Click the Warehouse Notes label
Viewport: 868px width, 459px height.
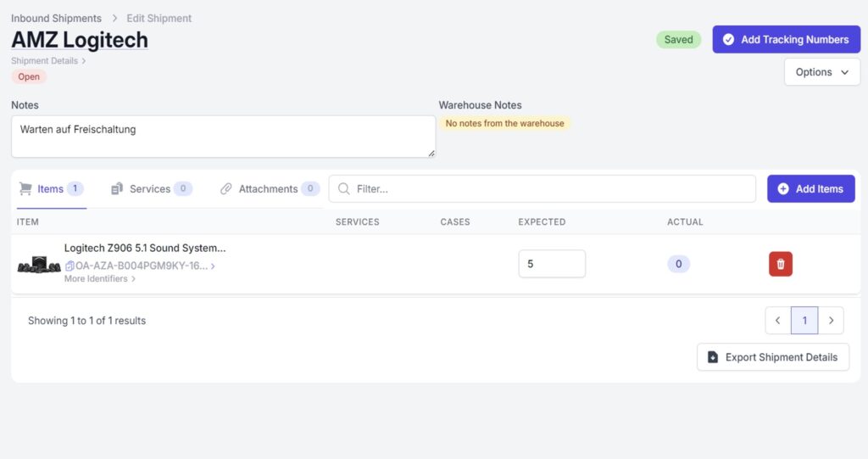click(481, 104)
